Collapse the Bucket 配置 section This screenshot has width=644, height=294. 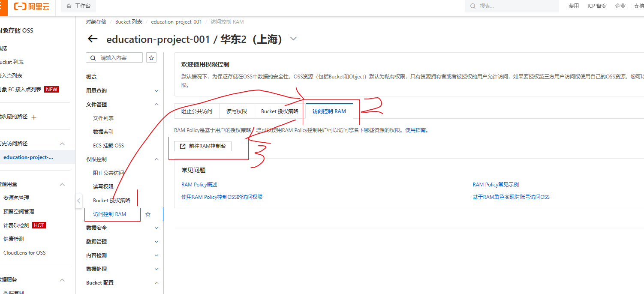[x=156, y=283]
